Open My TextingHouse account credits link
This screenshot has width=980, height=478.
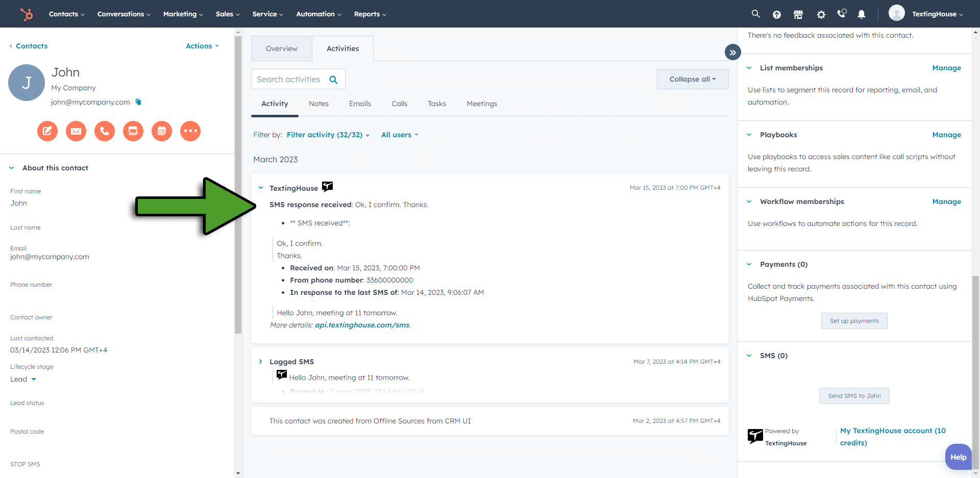pyautogui.click(x=893, y=437)
